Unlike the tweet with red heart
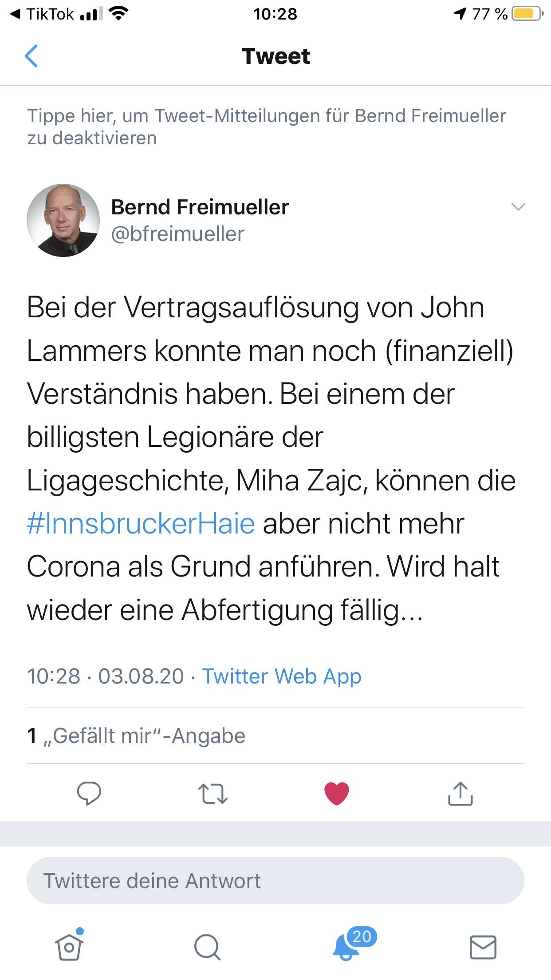Image resolution: width=551 pixels, height=980 pixels. click(x=337, y=793)
